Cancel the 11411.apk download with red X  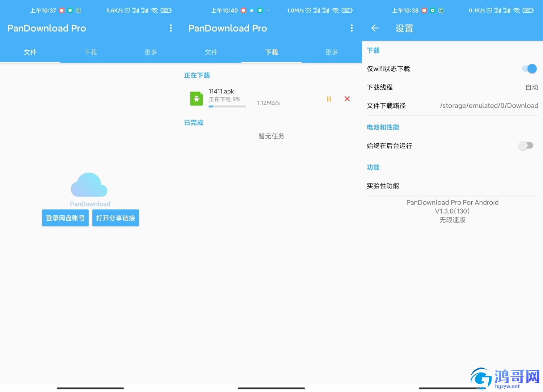pyautogui.click(x=347, y=99)
